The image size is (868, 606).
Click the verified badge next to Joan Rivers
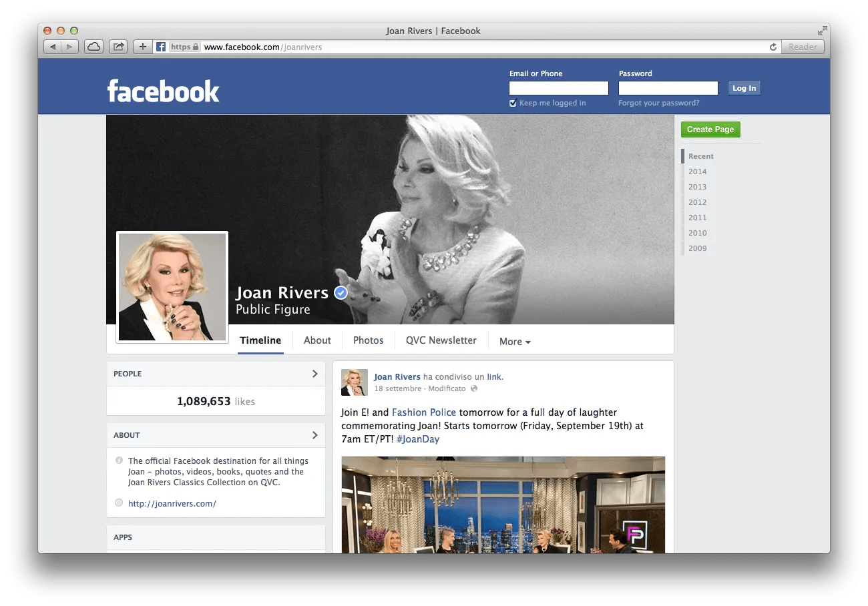pos(341,292)
